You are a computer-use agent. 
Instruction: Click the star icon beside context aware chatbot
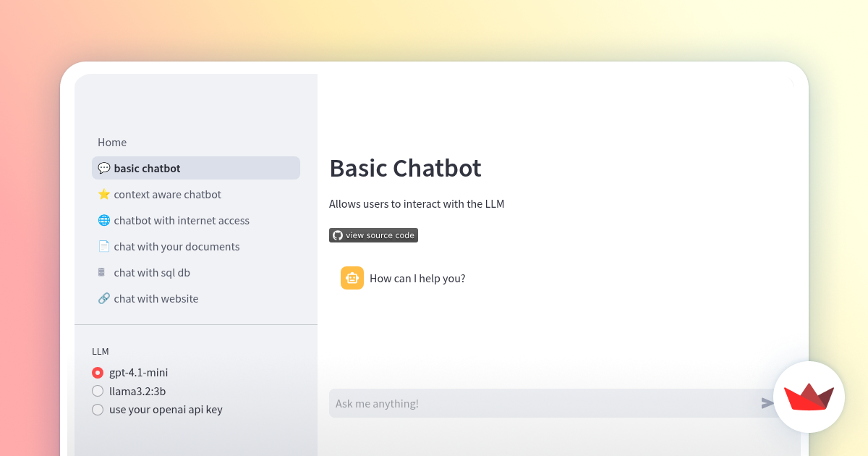pos(104,194)
